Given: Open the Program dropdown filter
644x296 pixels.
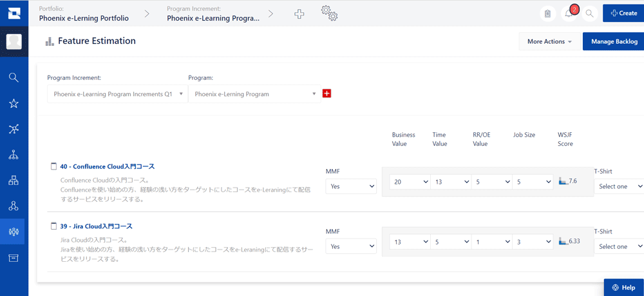Looking at the screenshot, I should point(254,94).
